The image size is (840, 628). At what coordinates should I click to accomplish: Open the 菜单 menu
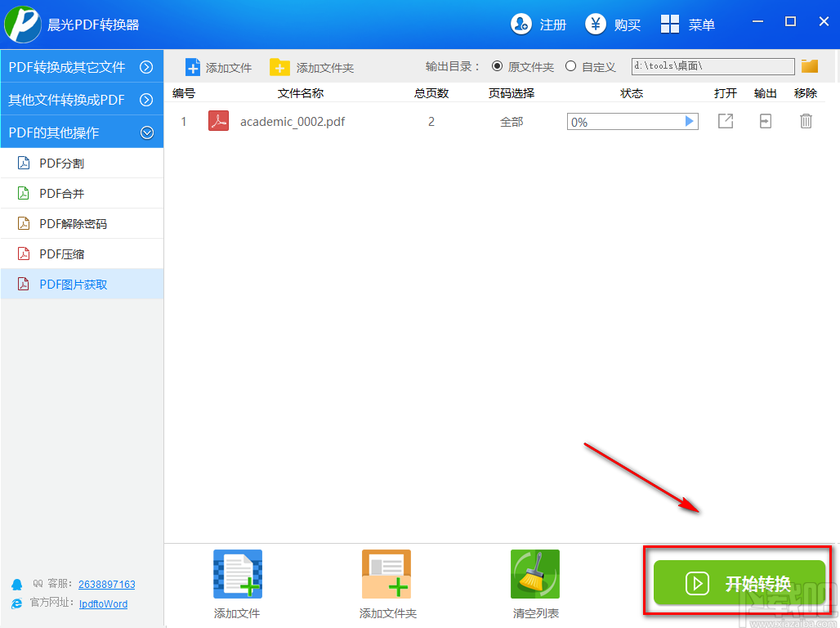687,25
